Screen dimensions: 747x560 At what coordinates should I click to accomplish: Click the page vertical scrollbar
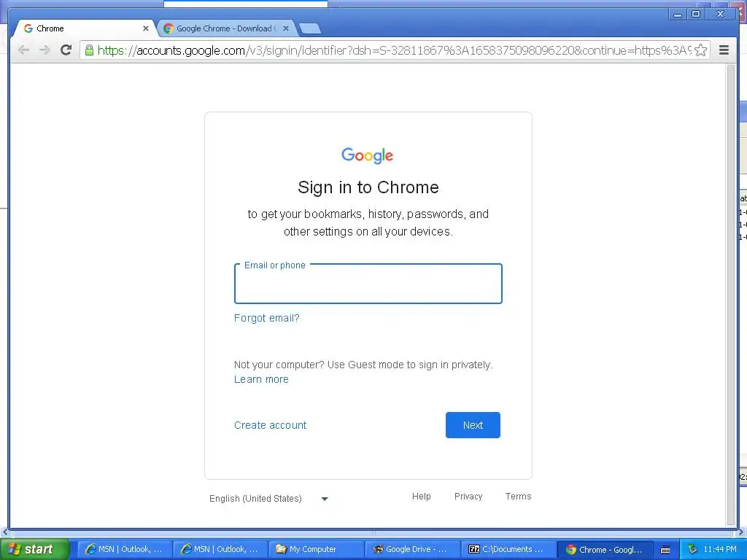(x=731, y=295)
